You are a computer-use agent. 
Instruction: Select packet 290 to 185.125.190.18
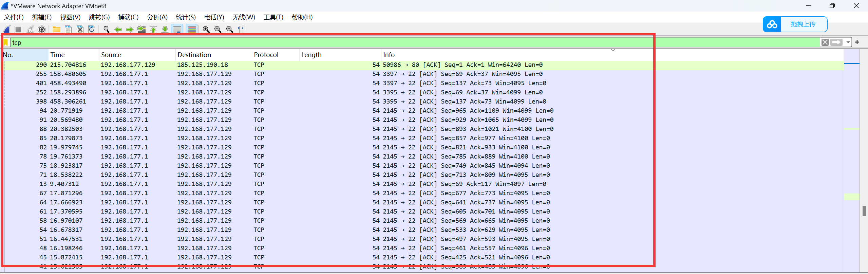(x=422, y=65)
